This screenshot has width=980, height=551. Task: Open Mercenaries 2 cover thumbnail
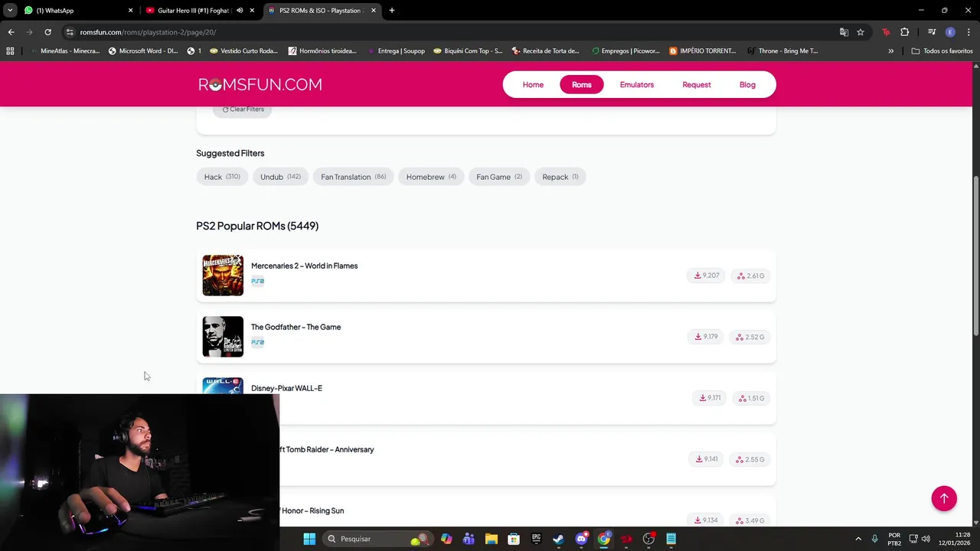click(223, 275)
